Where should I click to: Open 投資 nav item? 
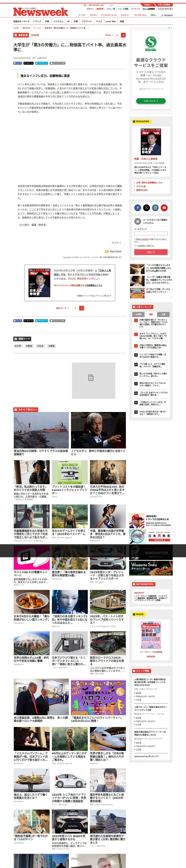tap(122, 21)
